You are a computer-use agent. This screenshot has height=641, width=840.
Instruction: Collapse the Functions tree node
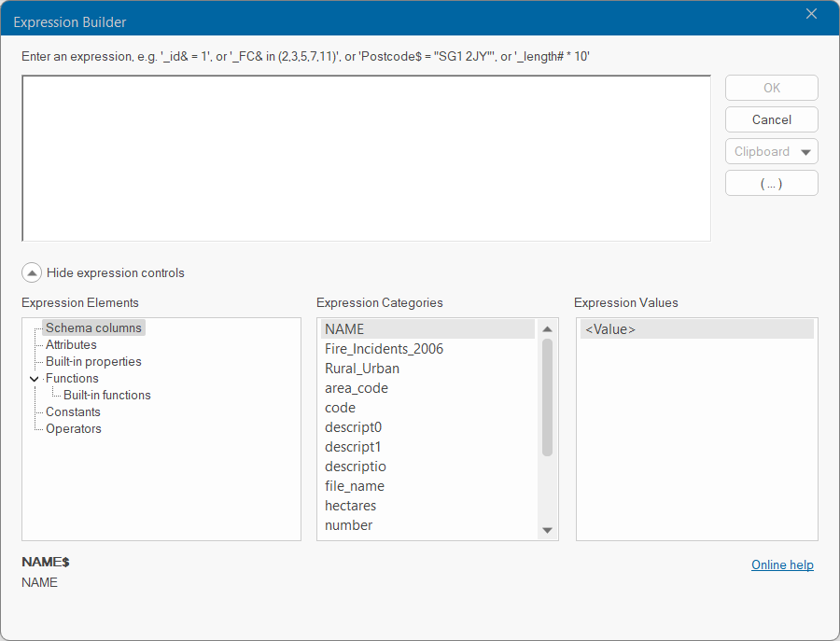35,379
